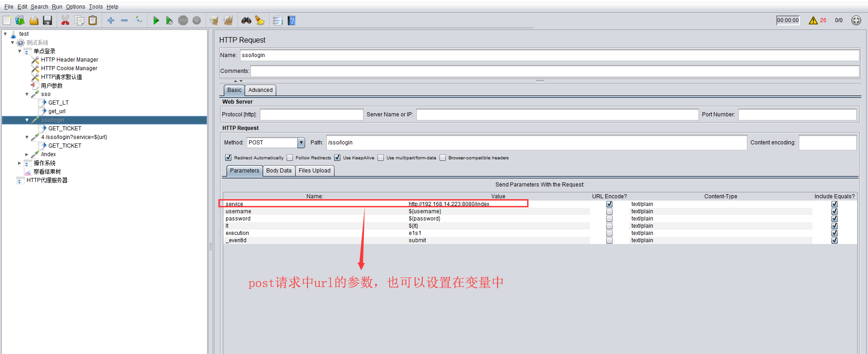
Task: Click the Path field with /sso/login
Action: [x=536, y=143]
